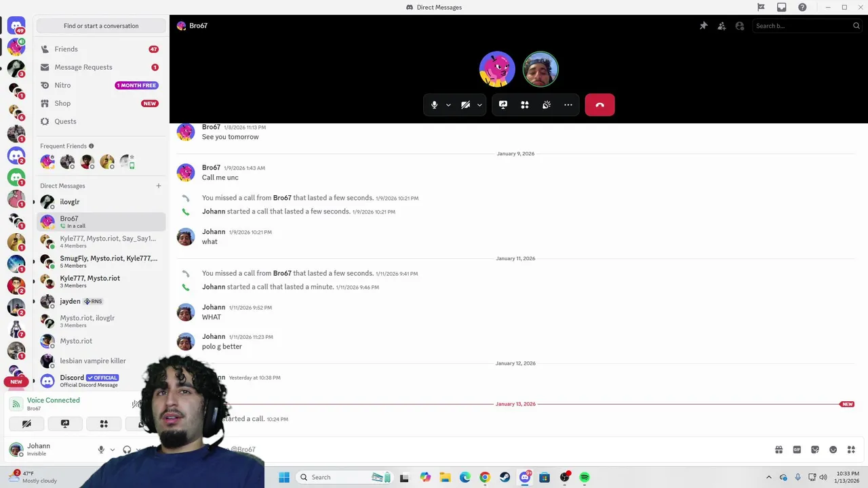The image size is (868, 488).
Task: Expand microphone options in the call bar
Action: click(x=448, y=105)
